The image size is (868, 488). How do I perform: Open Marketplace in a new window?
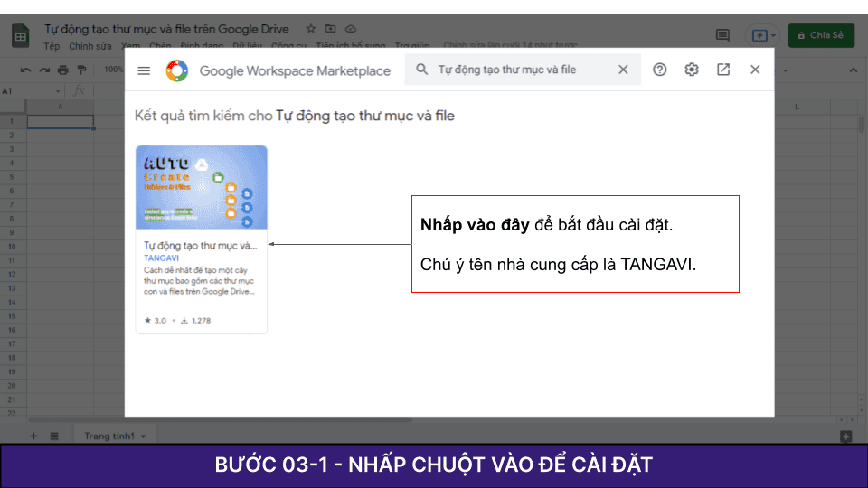723,70
